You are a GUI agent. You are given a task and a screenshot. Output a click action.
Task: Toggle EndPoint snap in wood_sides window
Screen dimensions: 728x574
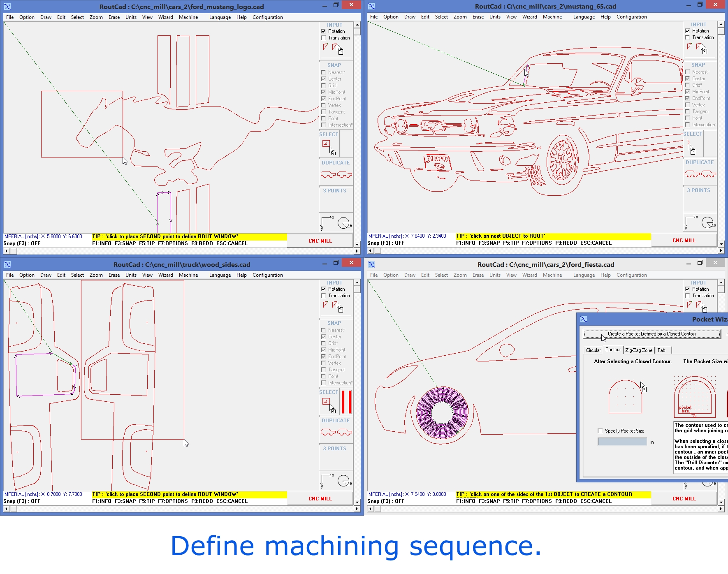coord(323,356)
